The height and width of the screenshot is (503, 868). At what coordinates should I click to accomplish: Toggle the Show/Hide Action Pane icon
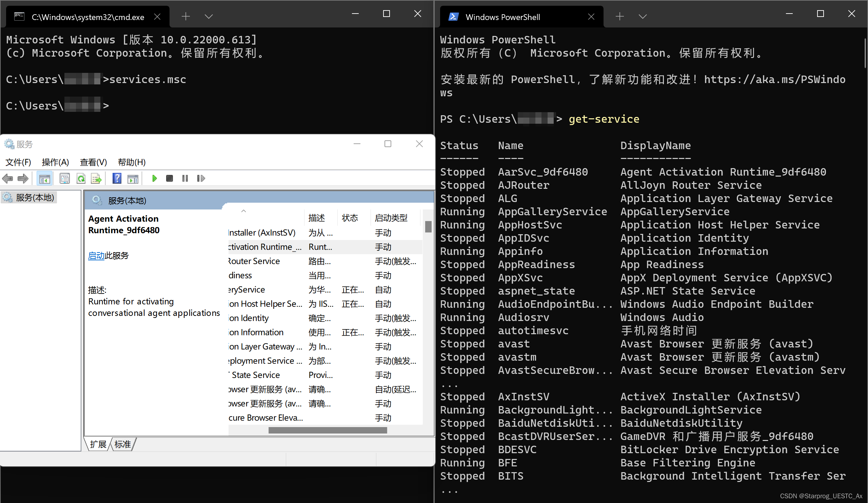133,178
